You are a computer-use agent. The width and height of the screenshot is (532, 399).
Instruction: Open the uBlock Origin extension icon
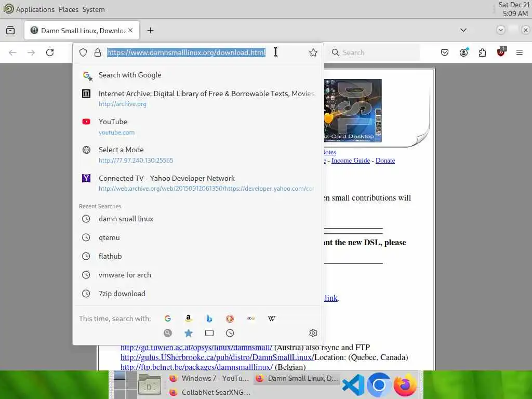click(x=501, y=51)
